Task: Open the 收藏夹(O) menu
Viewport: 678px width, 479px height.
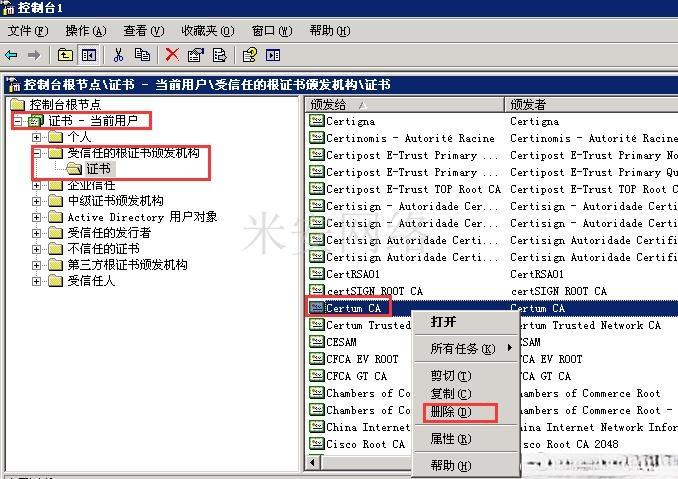Action: tap(208, 31)
